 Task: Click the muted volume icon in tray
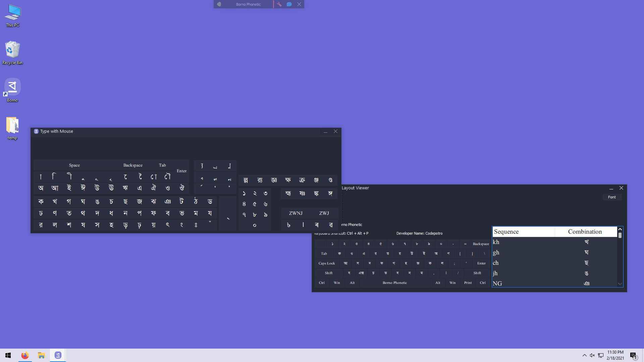tap(592, 355)
